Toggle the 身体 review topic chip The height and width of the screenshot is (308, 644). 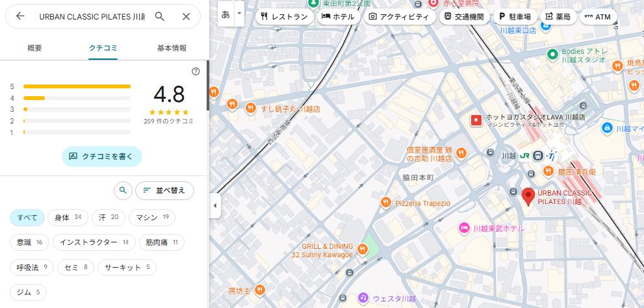pyautogui.click(x=68, y=217)
